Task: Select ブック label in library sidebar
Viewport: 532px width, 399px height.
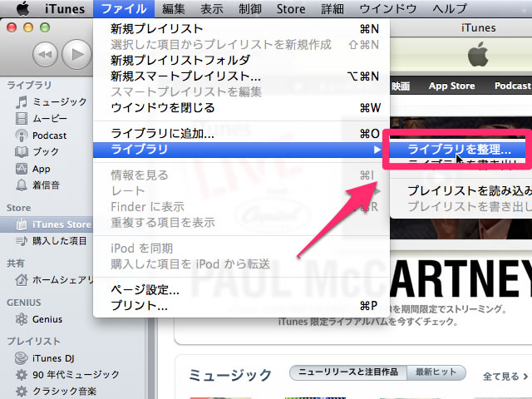Action: pyautogui.click(x=46, y=151)
